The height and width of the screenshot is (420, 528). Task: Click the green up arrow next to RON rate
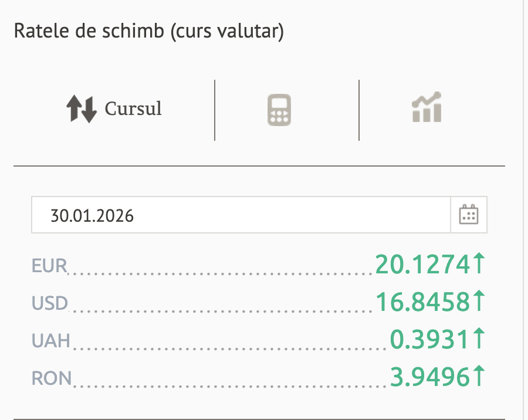pyautogui.click(x=479, y=375)
